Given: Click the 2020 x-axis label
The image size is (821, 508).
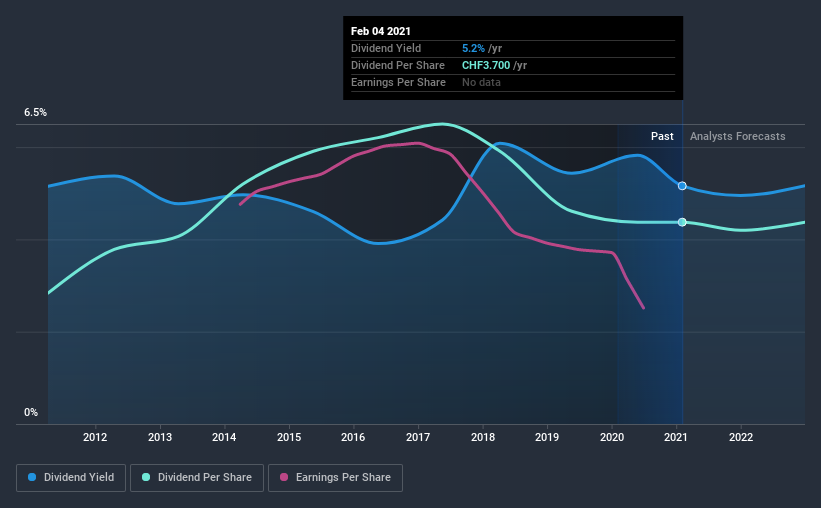Looking at the screenshot, I should click(612, 437).
